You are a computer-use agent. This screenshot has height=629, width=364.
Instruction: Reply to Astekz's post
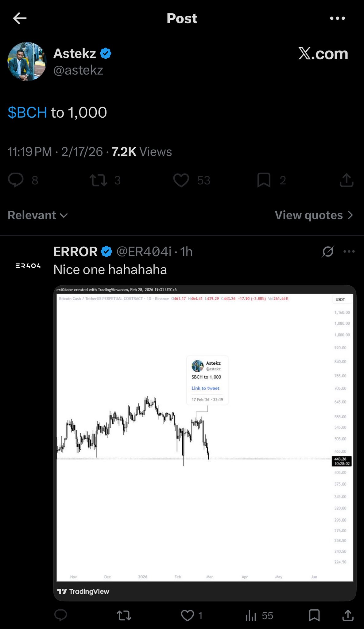click(16, 180)
